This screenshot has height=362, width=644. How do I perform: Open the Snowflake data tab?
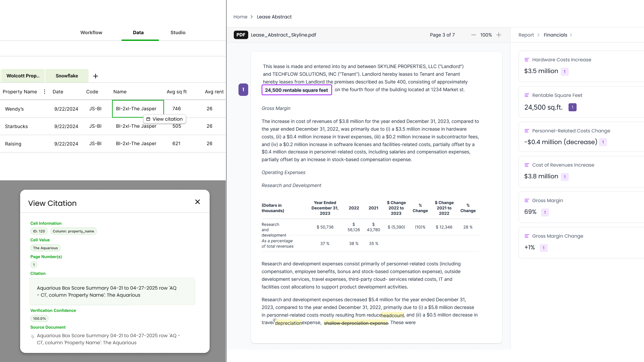click(67, 76)
